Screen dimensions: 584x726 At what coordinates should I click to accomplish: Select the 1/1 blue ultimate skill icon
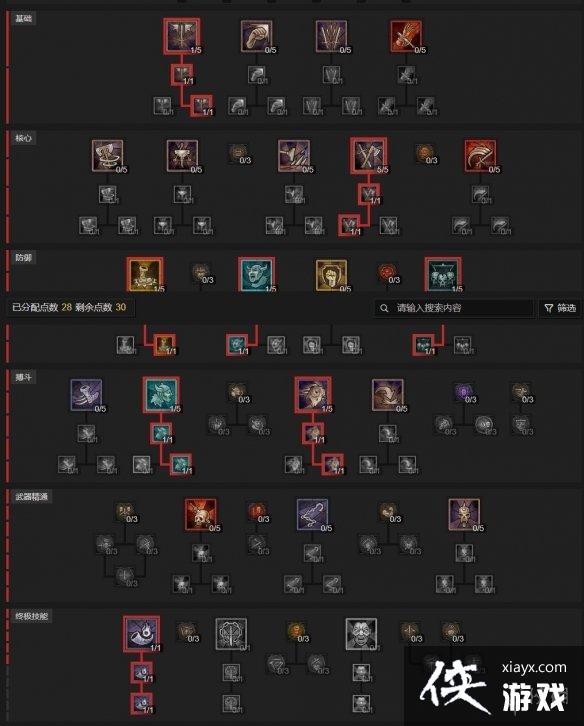pos(142,634)
